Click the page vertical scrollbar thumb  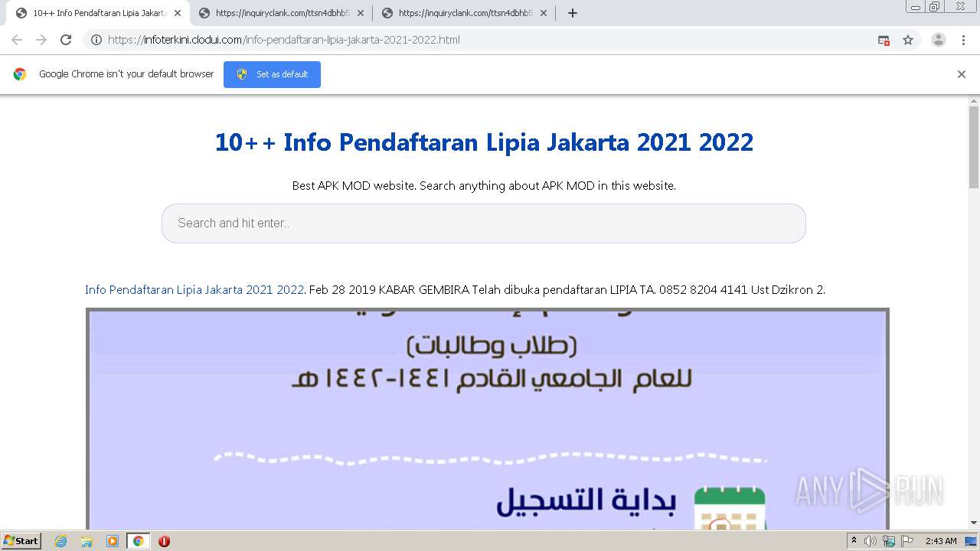tap(974, 147)
